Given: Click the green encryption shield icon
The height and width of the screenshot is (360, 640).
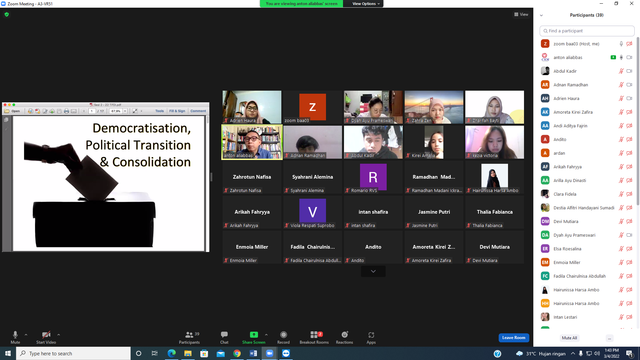Looking at the screenshot, I should pyautogui.click(x=7, y=14).
